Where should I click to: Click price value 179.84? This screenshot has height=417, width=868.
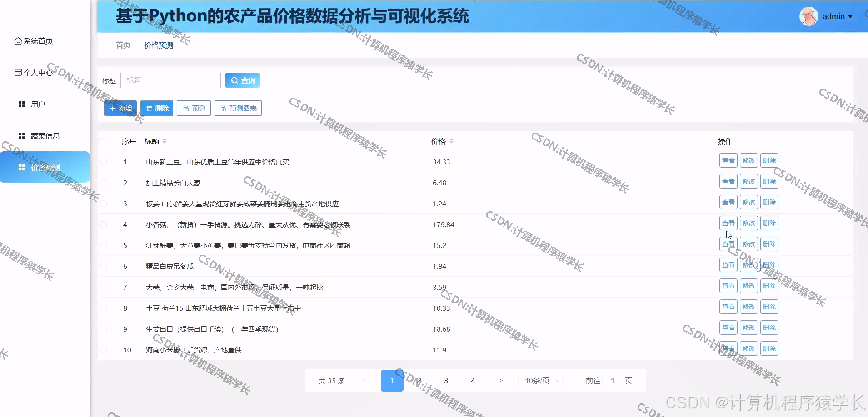(x=444, y=224)
